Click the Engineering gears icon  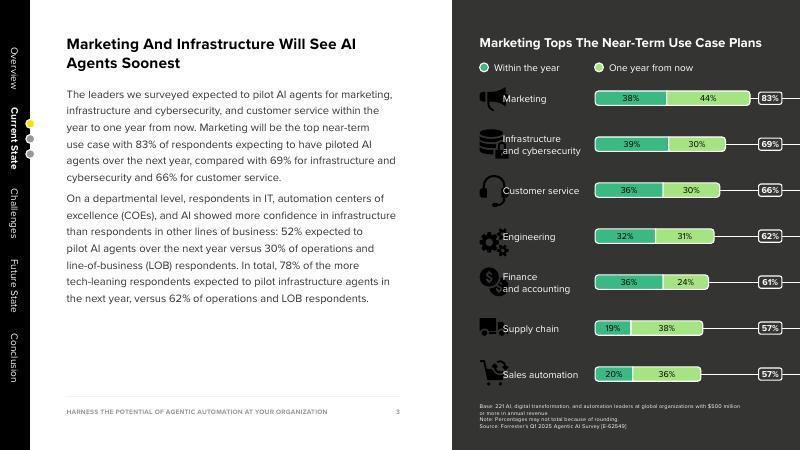492,239
